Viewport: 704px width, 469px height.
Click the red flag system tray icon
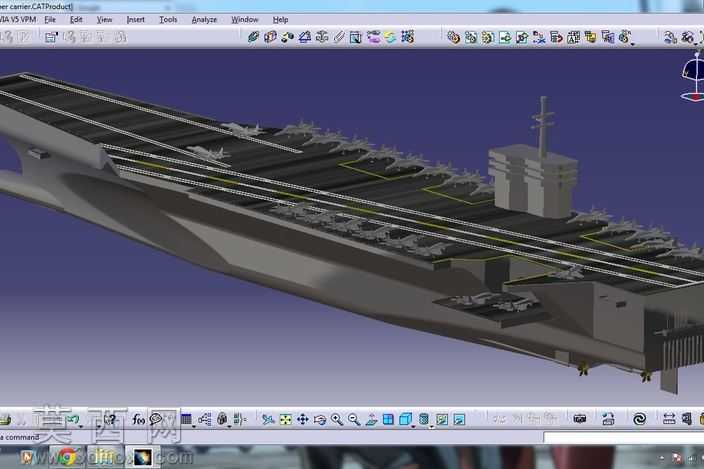coord(678,458)
